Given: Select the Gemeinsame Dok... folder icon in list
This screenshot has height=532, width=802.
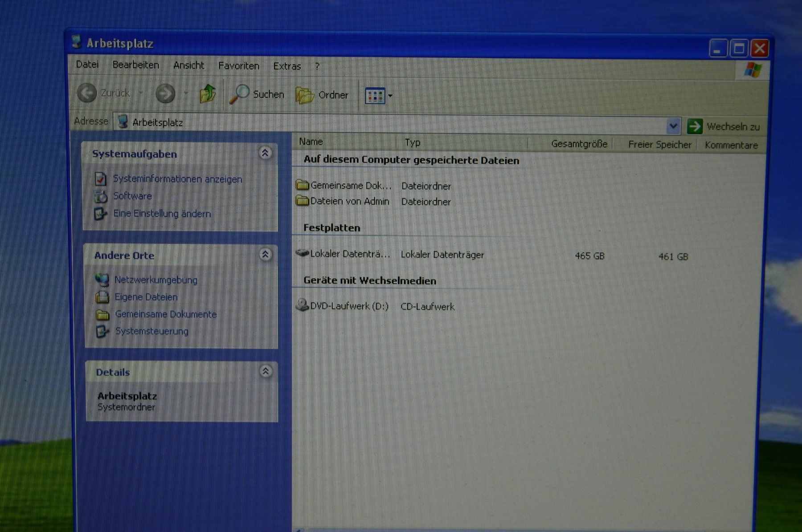Looking at the screenshot, I should click(x=303, y=184).
